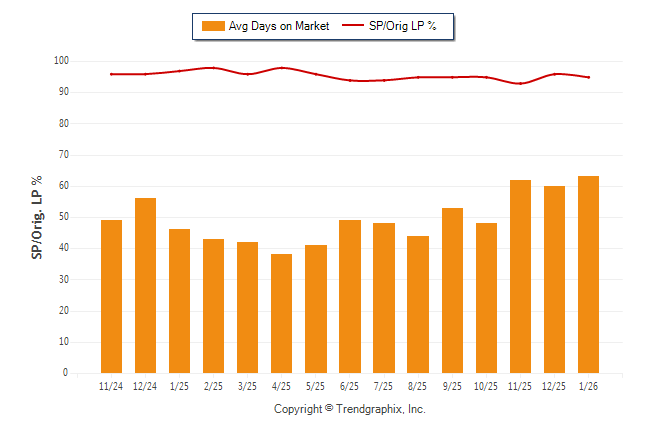Open the Trendgraphix, Inc. copyright link
This screenshot has width=646, height=434.
pos(349,409)
